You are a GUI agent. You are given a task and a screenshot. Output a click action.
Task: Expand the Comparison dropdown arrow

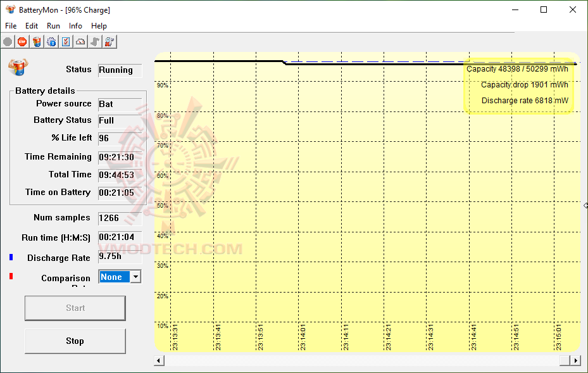pyautogui.click(x=135, y=277)
